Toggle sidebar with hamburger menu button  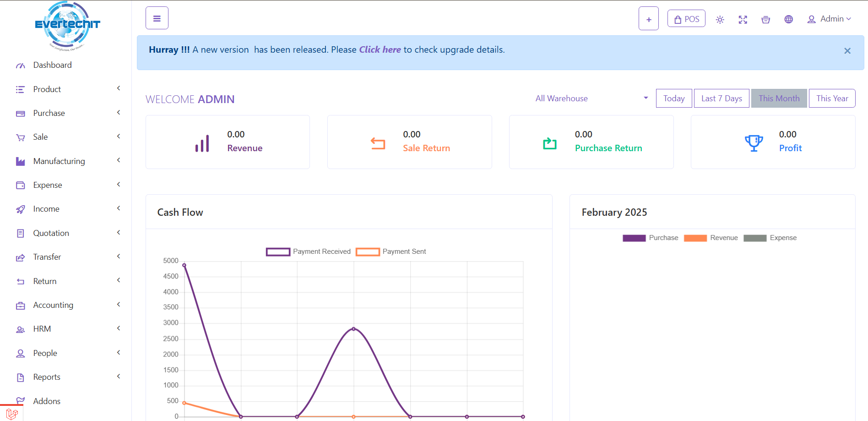click(157, 18)
